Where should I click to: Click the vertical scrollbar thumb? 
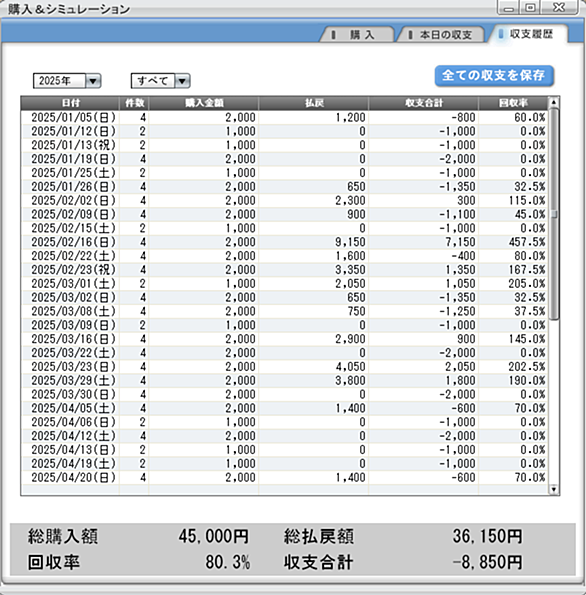(x=554, y=214)
